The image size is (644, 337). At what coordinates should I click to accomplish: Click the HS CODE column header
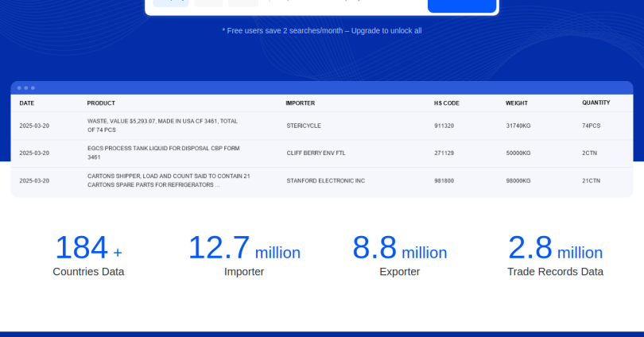[446, 103]
